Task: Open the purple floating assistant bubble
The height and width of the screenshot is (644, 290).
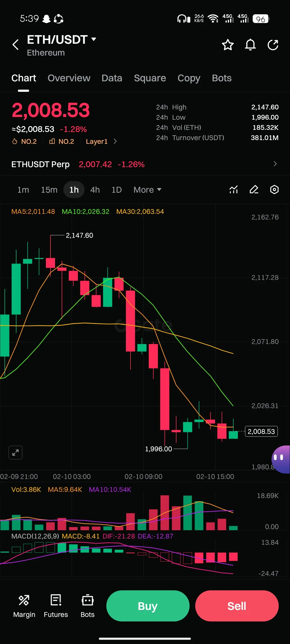Action: click(x=281, y=459)
